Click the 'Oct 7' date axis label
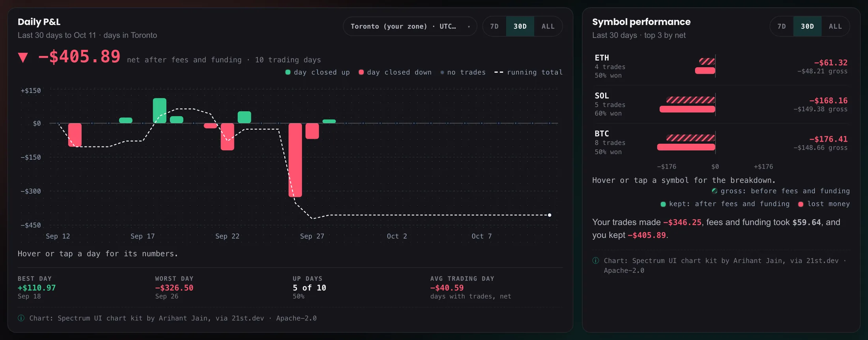Viewport: 868px width, 340px height. click(x=481, y=236)
